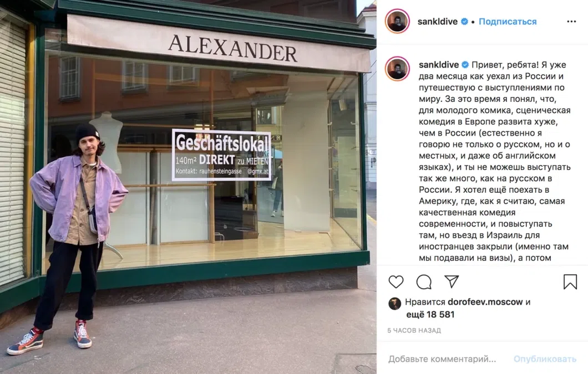Click caption text starting Привет, ребята

(x=495, y=161)
